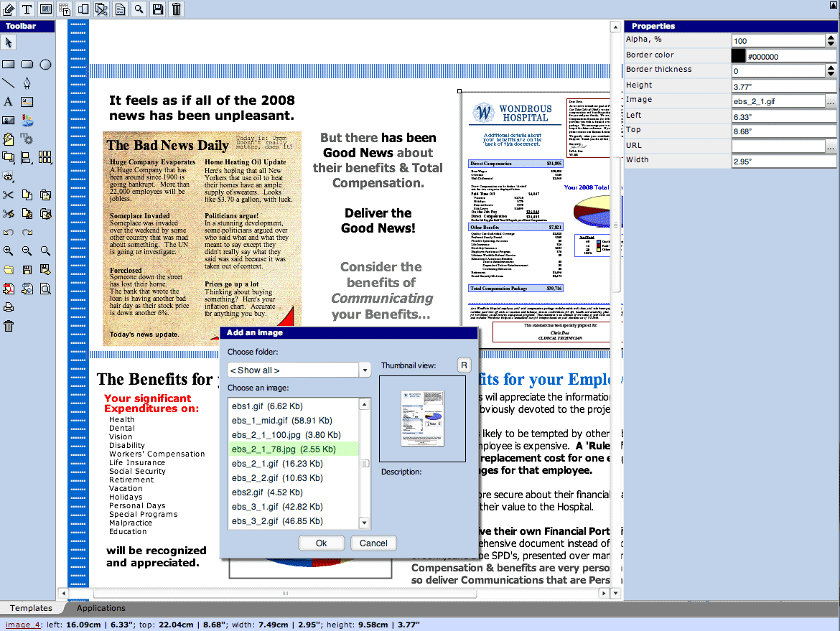This screenshot has height=631, width=840.
Task: Select the line drawing tool
Action: coord(8,83)
